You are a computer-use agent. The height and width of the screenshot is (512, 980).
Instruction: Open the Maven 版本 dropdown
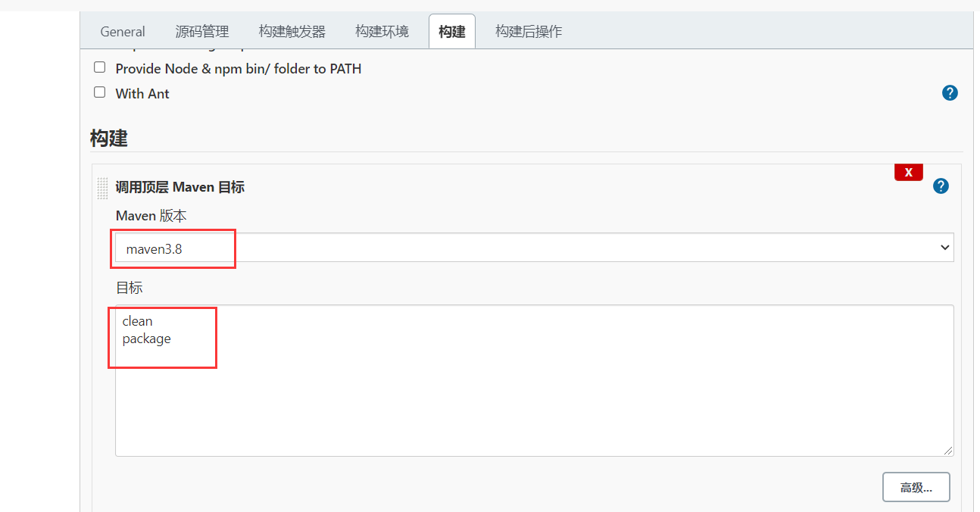[x=534, y=248]
